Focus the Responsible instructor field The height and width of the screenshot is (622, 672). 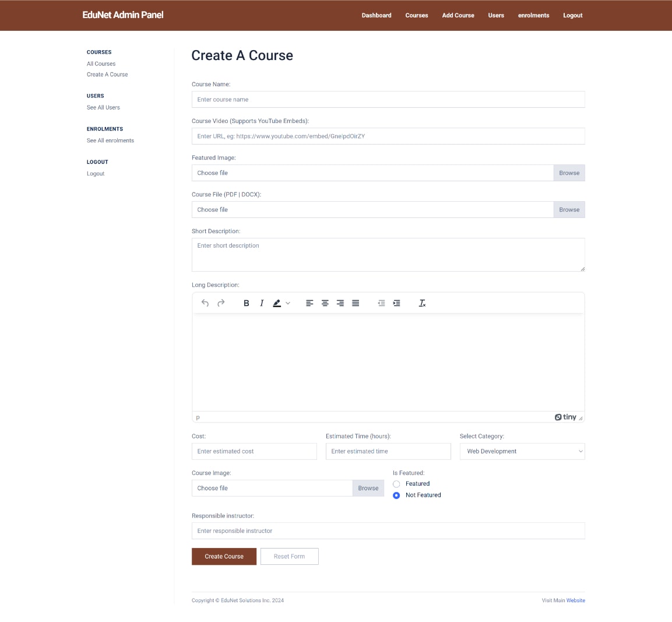click(388, 531)
